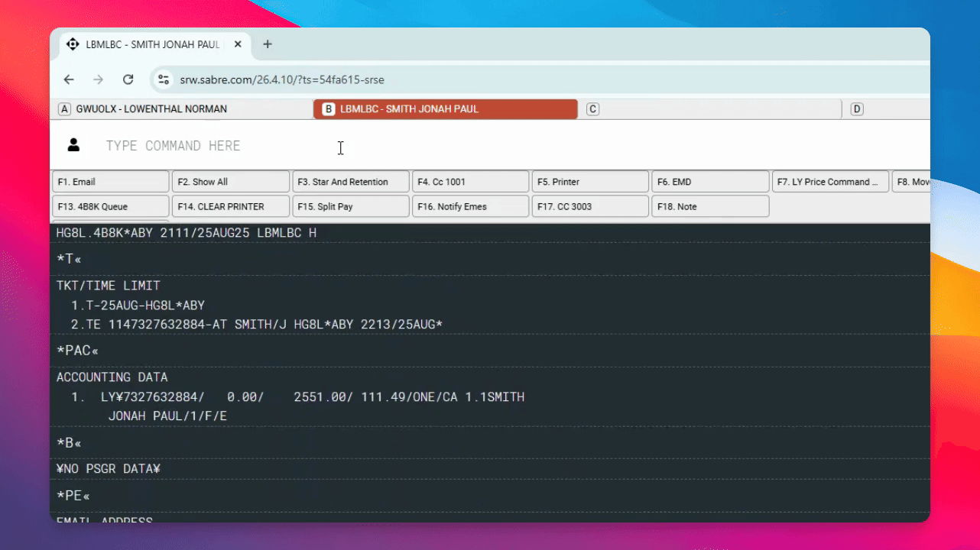The height and width of the screenshot is (550, 980).
Task: Open a new browser tab
Action: coord(268,44)
